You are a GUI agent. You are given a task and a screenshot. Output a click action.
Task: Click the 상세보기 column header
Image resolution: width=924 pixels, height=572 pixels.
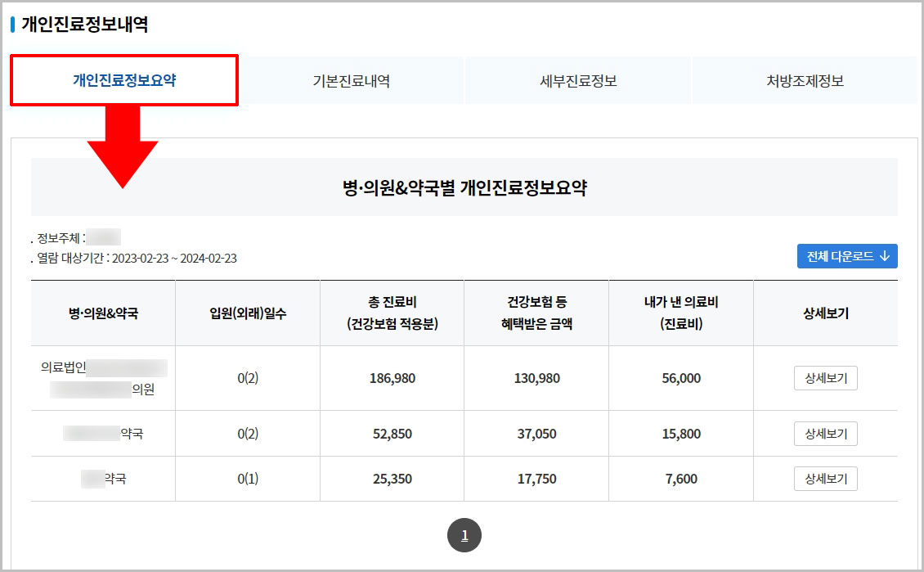tap(825, 312)
